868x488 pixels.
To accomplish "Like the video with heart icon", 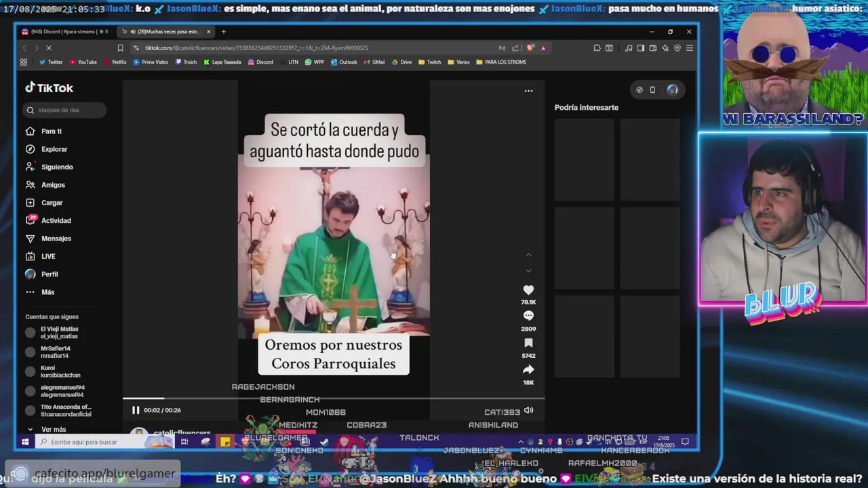I will [x=528, y=290].
